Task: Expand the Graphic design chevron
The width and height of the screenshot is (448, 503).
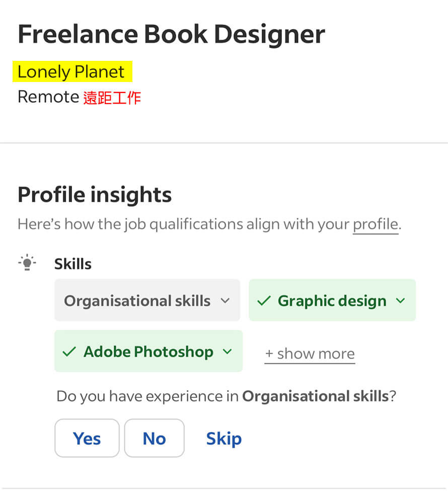Action: [x=401, y=301]
